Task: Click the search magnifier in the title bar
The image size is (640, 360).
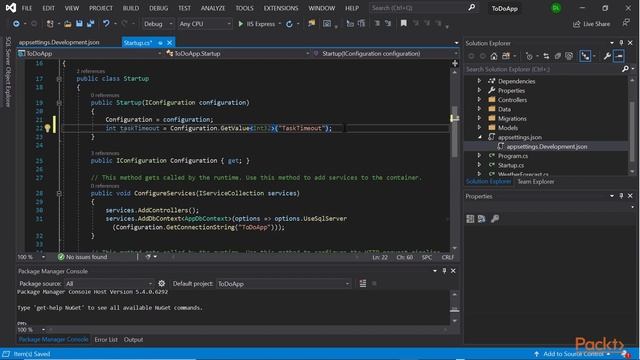Action: click(471, 7)
